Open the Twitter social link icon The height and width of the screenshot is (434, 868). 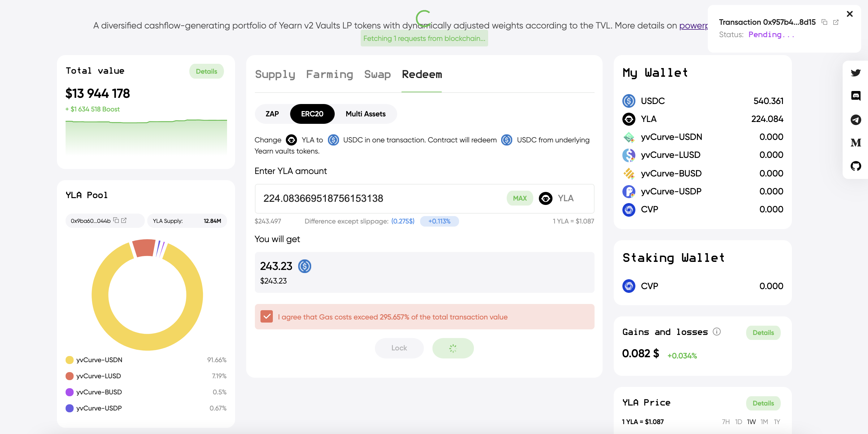pos(856,72)
